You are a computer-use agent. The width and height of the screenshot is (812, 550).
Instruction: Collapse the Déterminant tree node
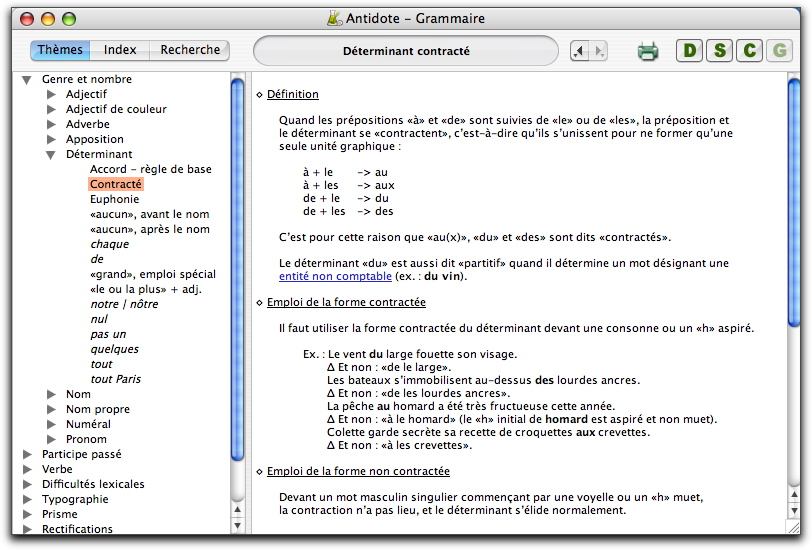tap(51, 155)
